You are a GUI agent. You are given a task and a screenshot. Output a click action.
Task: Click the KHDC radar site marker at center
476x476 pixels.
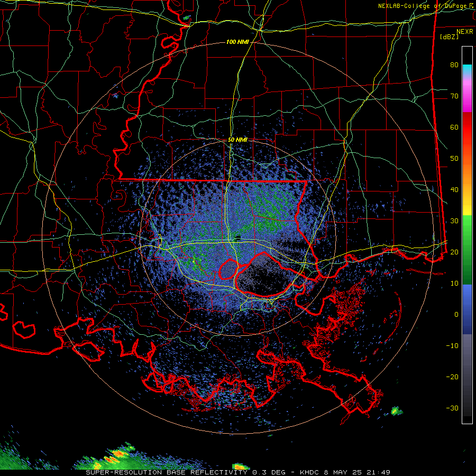[x=239, y=237]
